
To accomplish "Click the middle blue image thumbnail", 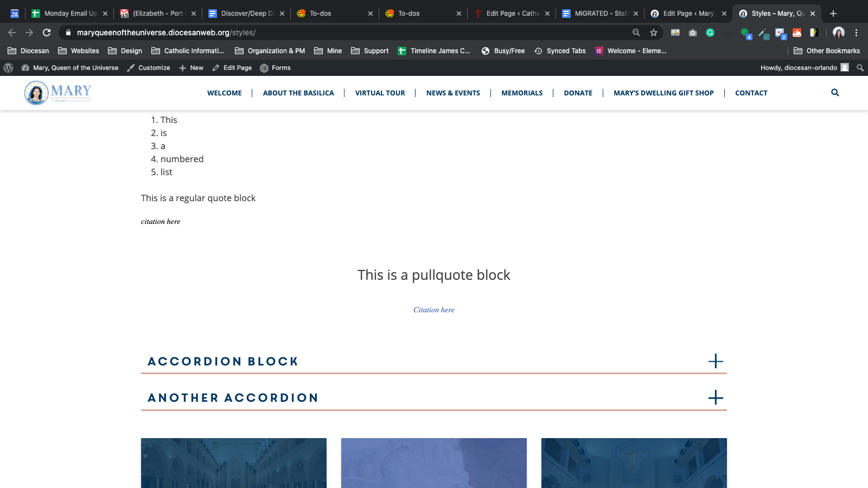I will coord(434,463).
